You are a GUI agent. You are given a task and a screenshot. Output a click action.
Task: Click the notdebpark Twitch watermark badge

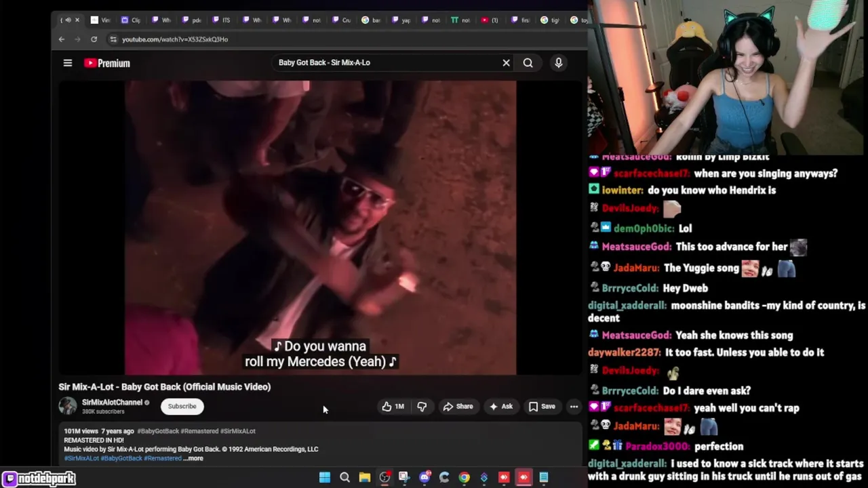click(x=39, y=479)
